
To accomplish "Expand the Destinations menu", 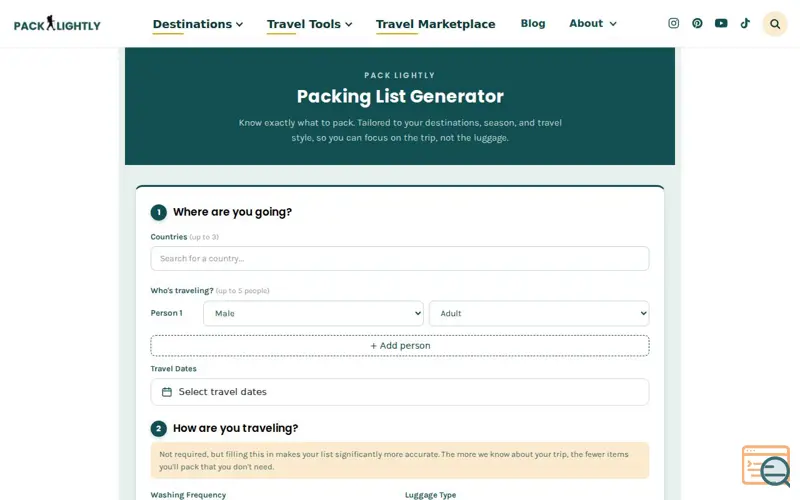I will tap(198, 24).
